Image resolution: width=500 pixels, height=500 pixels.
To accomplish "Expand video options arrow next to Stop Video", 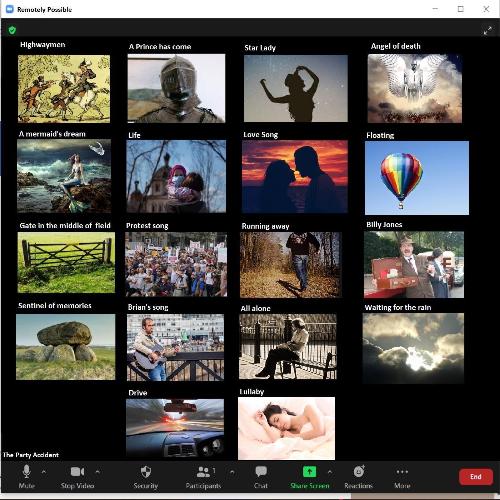I will [97, 472].
